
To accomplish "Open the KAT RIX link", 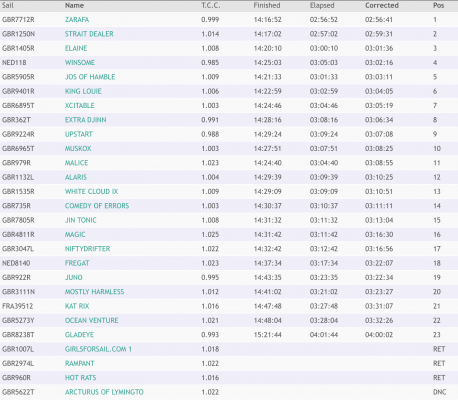I will [x=77, y=306].
